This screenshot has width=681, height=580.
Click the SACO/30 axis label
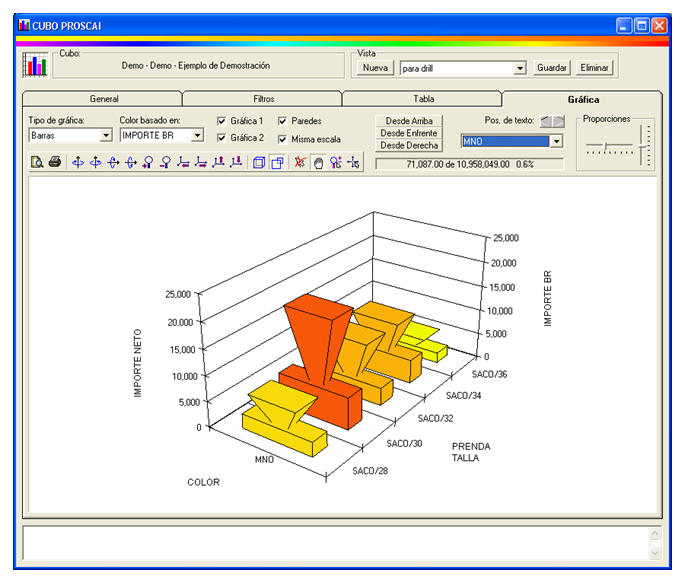404,444
